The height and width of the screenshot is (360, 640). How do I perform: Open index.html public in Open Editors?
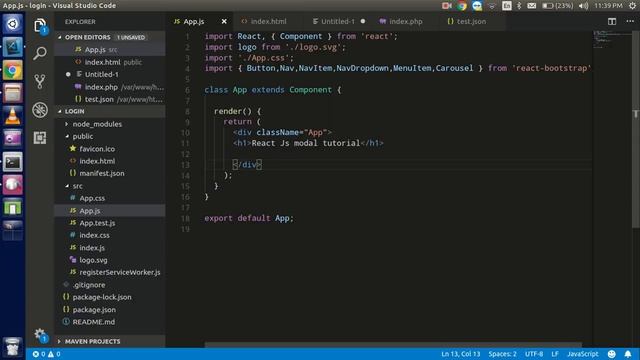[110, 62]
